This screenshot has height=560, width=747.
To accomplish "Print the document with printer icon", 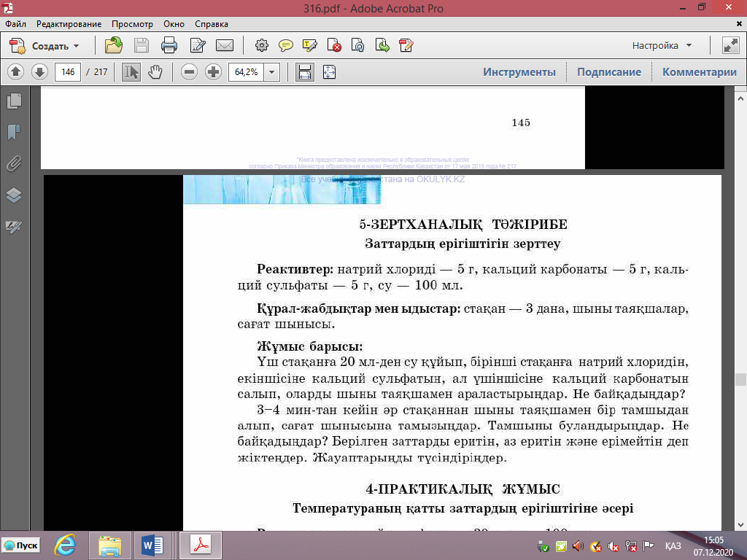I will [169, 46].
